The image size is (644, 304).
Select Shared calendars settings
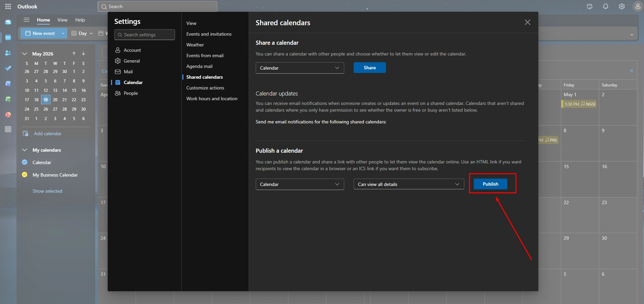[x=205, y=77]
